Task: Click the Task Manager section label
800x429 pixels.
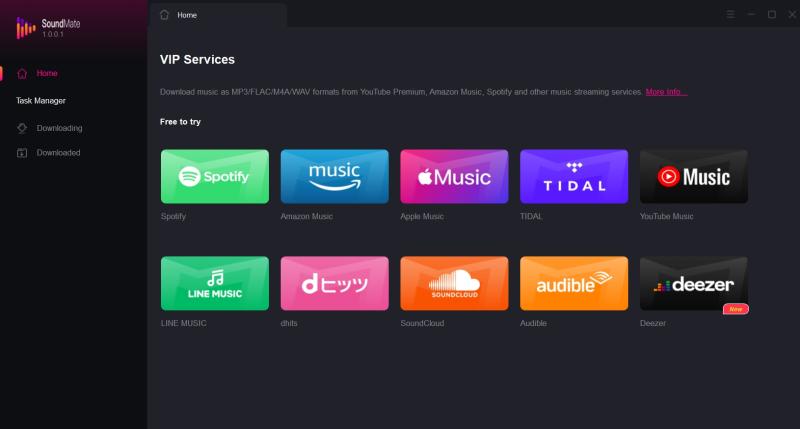Action: pyautogui.click(x=41, y=101)
